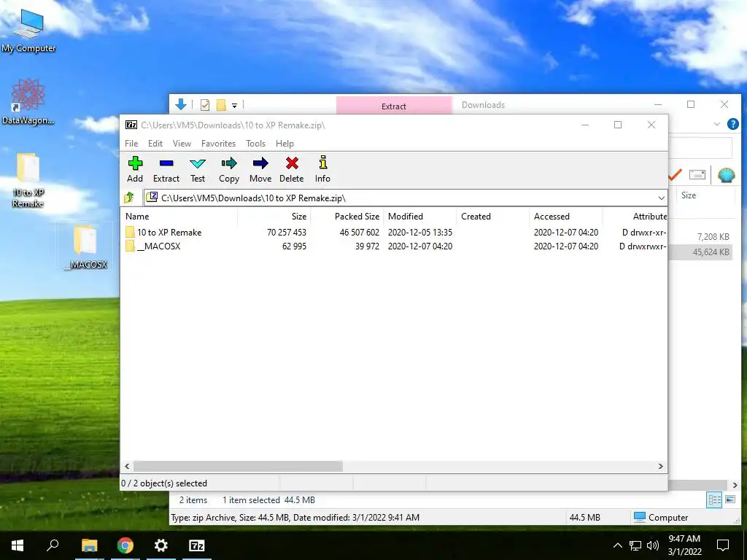Click the Add toolbar button in 7-Zip

(x=135, y=169)
